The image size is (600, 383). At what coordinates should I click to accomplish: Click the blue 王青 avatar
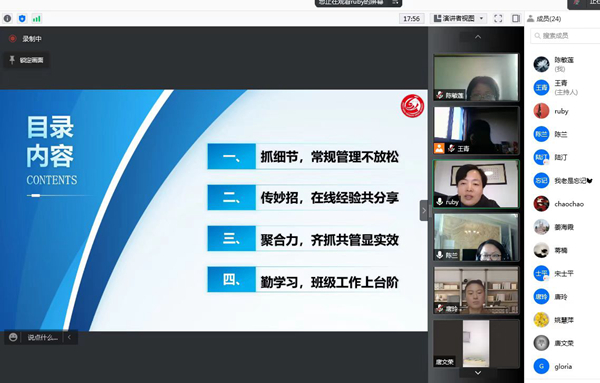coord(541,88)
